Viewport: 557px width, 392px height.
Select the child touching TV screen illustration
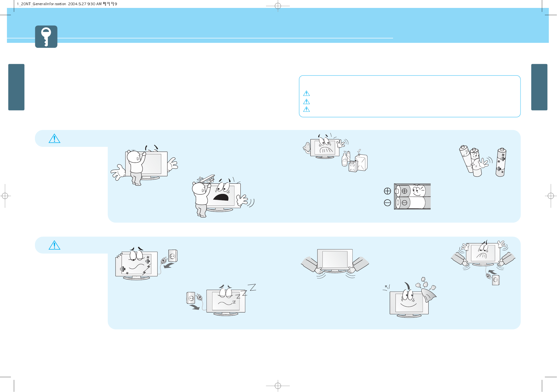[x=144, y=165]
